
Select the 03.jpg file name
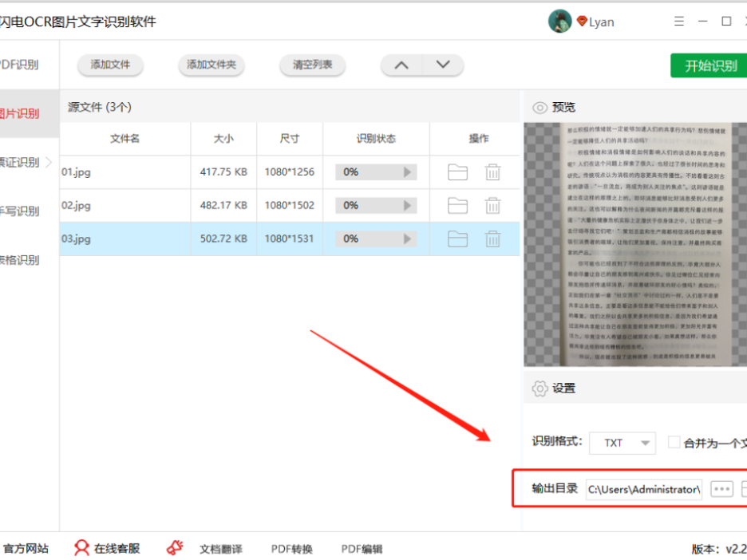(x=76, y=239)
